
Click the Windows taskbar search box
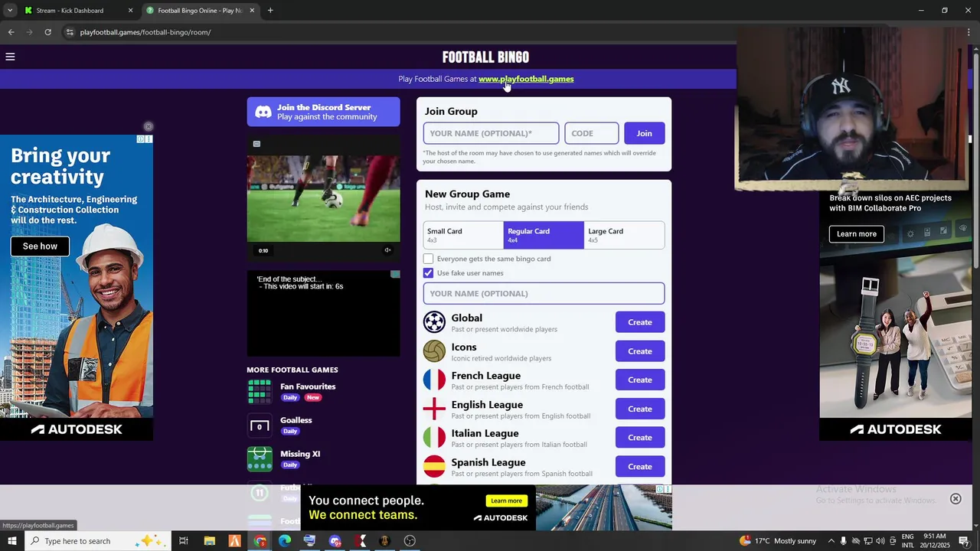pos(97,541)
